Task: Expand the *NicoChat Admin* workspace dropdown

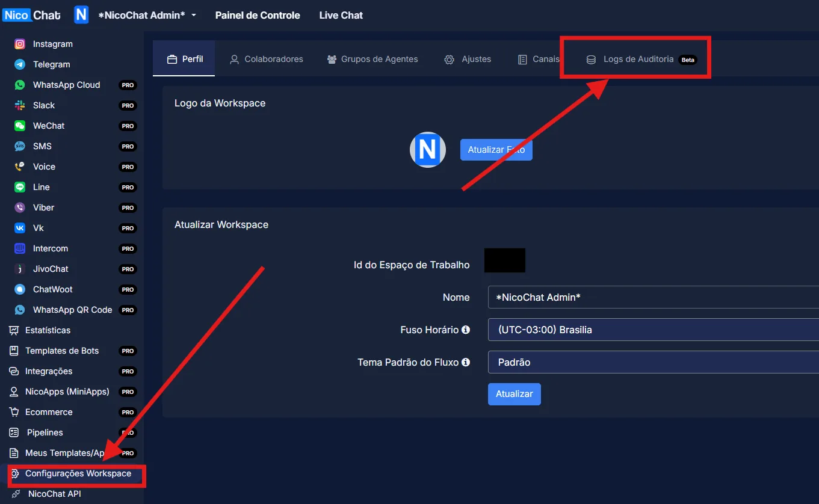Action: [147, 15]
